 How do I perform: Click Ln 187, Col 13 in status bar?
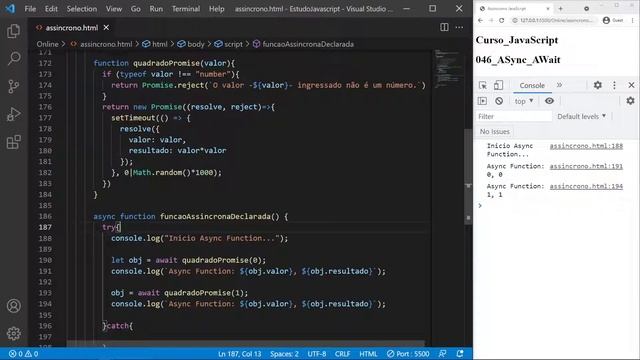(240, 354)
